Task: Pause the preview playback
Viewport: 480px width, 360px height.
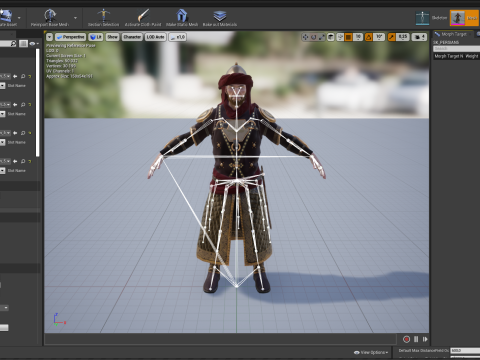Action: [416, 339]
